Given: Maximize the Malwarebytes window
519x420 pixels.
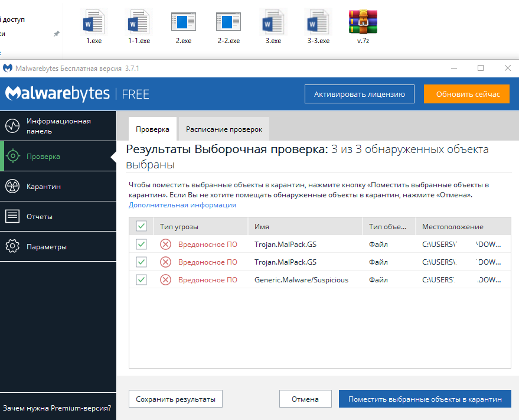Looking at the screenshot, I should point(481,69).
